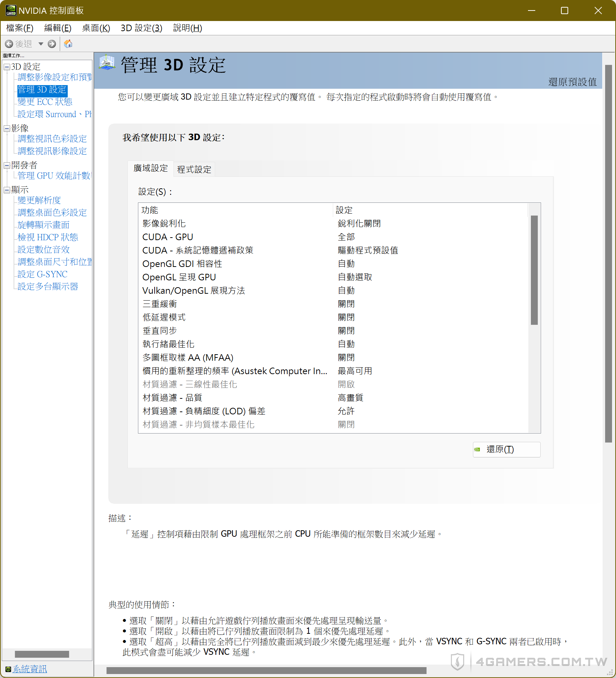Image resolution: width=616 pixels, height=678 pixels.
Task: Click 還原預設值 link in header
Action: (572, 82)
